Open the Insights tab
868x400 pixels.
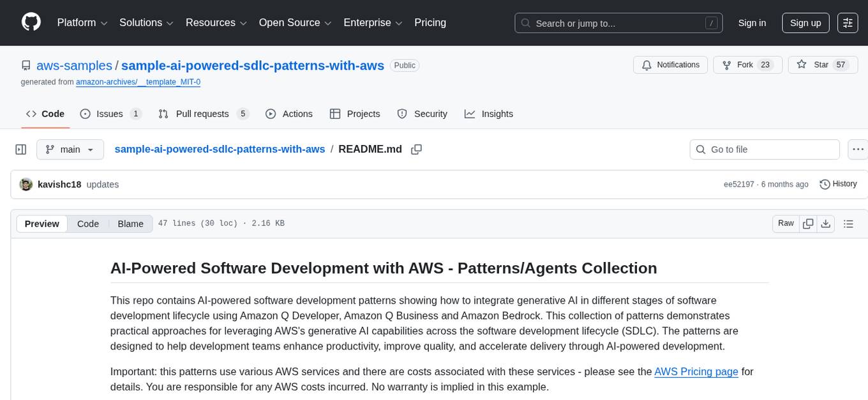pyautogui.click(x=489, y=114)
